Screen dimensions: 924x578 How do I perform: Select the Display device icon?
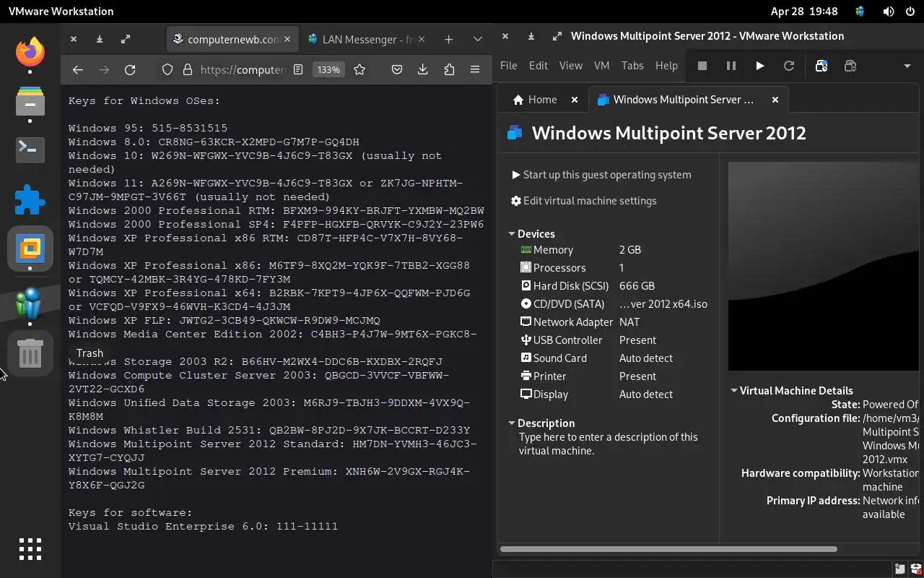pos(526,394)
